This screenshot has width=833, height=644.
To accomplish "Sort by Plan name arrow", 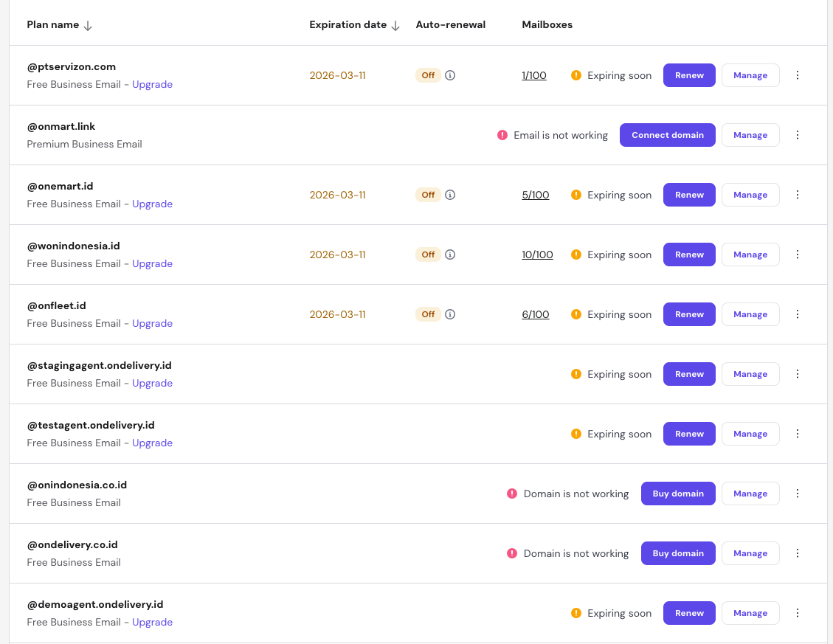I will pos(88,25).
